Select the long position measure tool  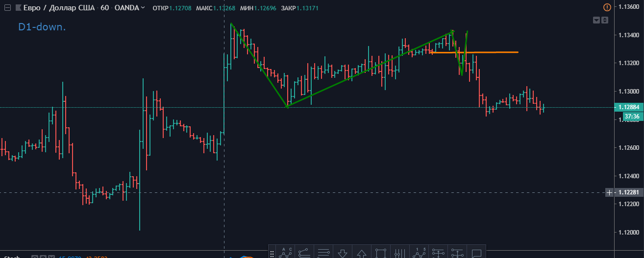click(438, 253)
